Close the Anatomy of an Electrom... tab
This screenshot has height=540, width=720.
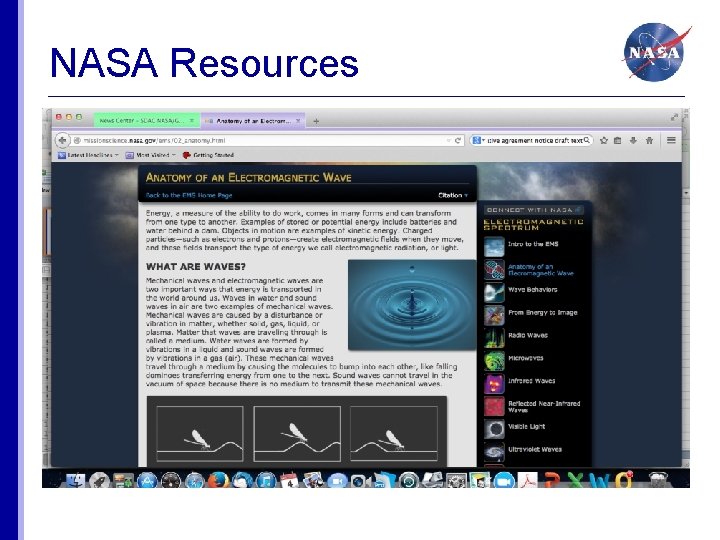tap(298, 121)
